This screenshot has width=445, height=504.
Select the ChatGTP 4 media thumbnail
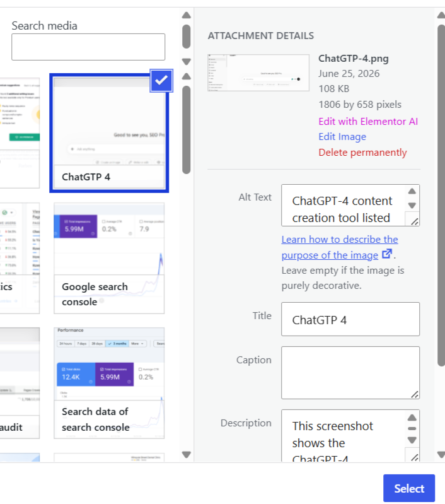pyautogui.click(x=109, y=133)
